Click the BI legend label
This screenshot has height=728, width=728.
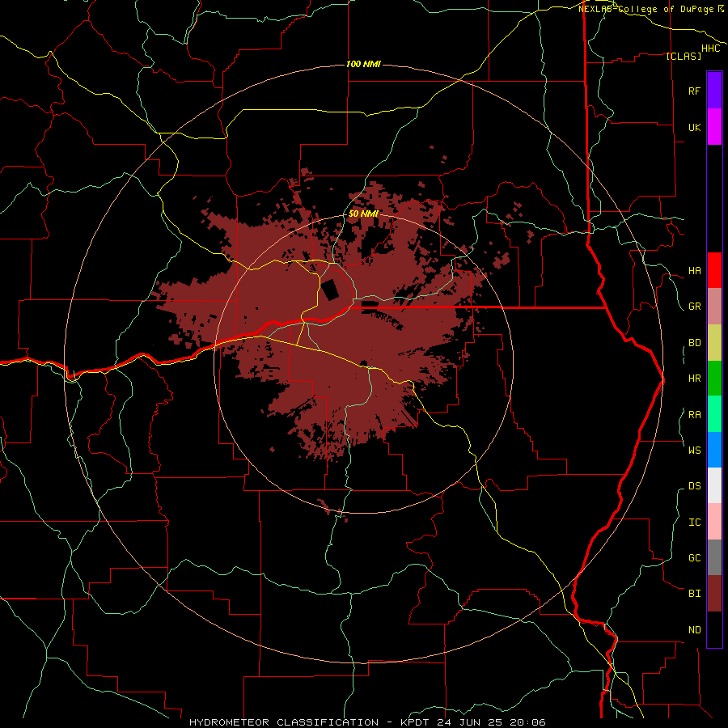click(x=694, y=594)
